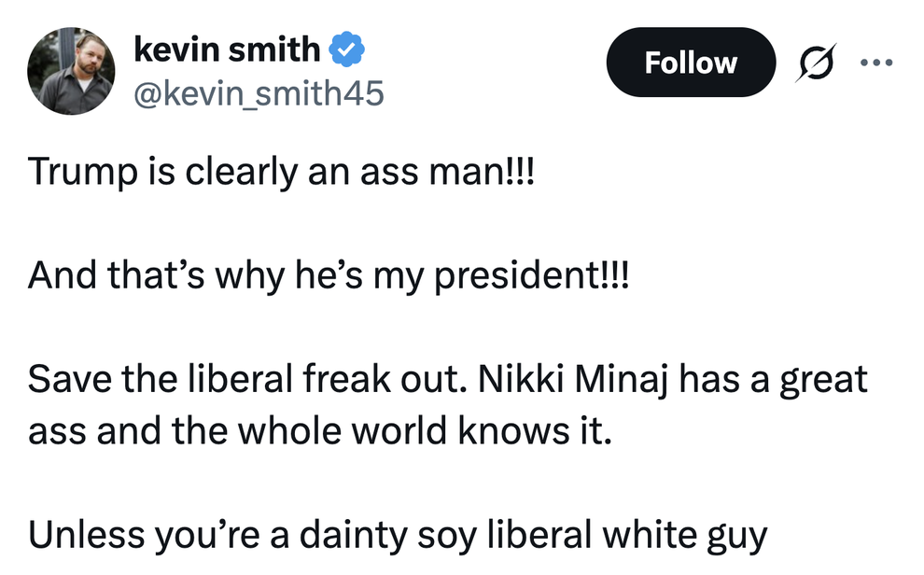Click the words "liberal white guy"
The width and height of the screenshot is (924, 575).
click(x=627, y=535)
